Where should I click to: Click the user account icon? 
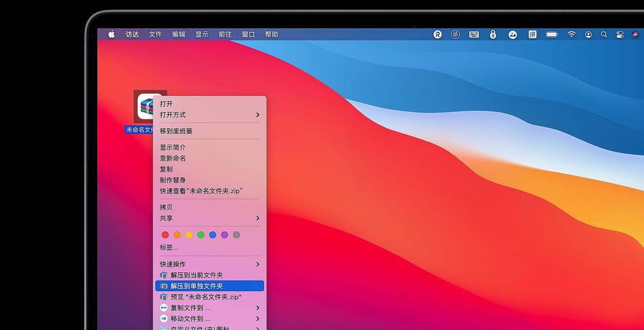click(588, 35)
